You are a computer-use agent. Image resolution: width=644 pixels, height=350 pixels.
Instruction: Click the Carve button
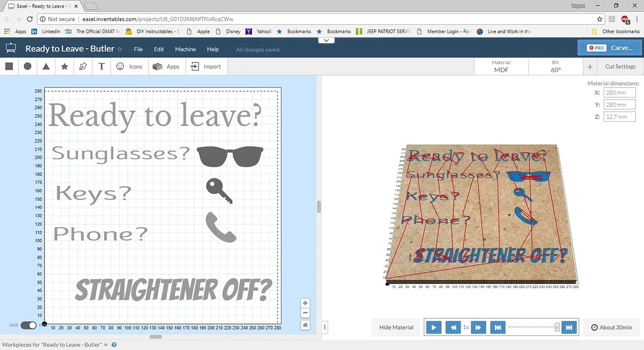point(611,48)
